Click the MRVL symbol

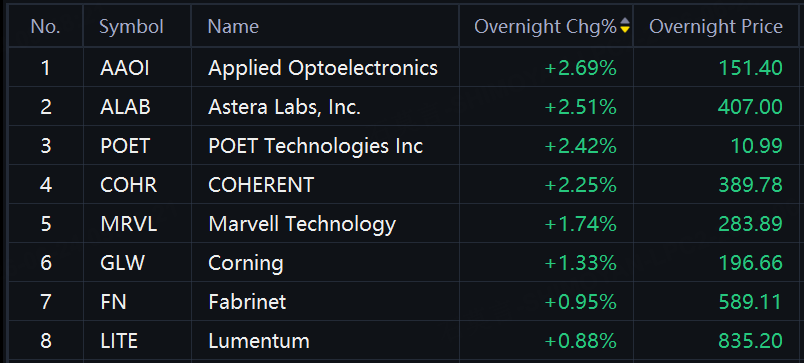click(129, 224)
